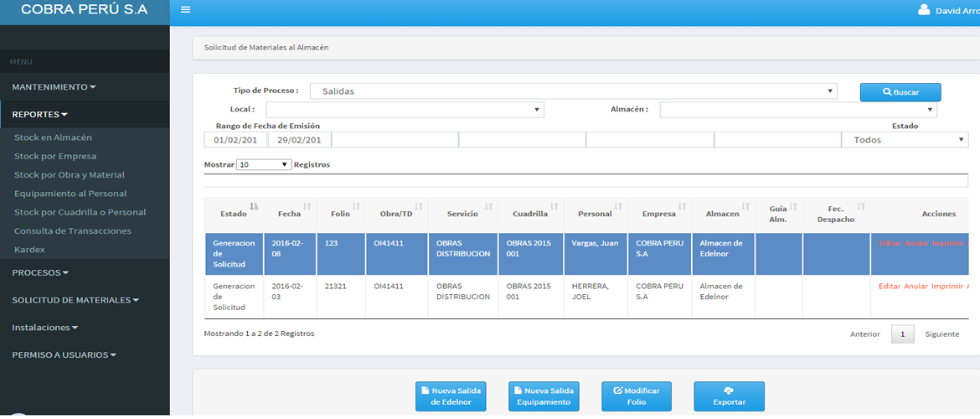
Task: Go to Anterior page
Action: 865,334
